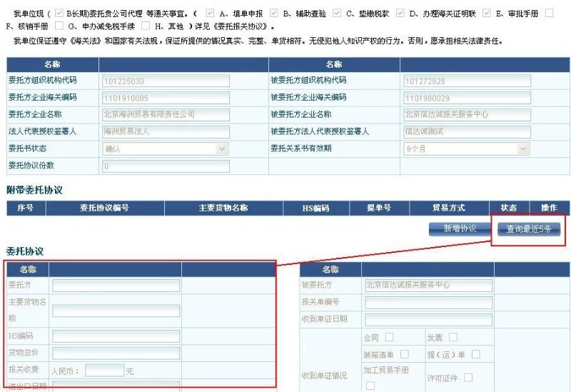571x392 pixels.
Task: Focus the 报关单编号 input field
Action: [x=428, y=303]
